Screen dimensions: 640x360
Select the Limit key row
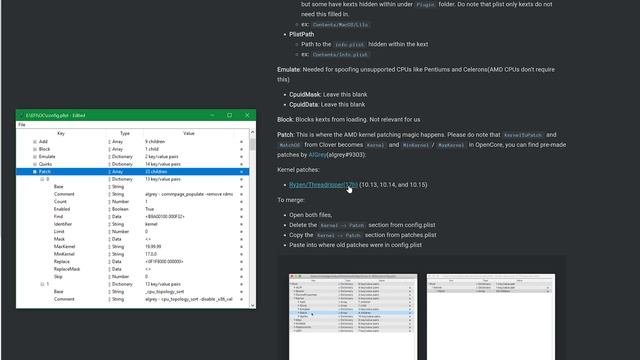tap(59, 231)
